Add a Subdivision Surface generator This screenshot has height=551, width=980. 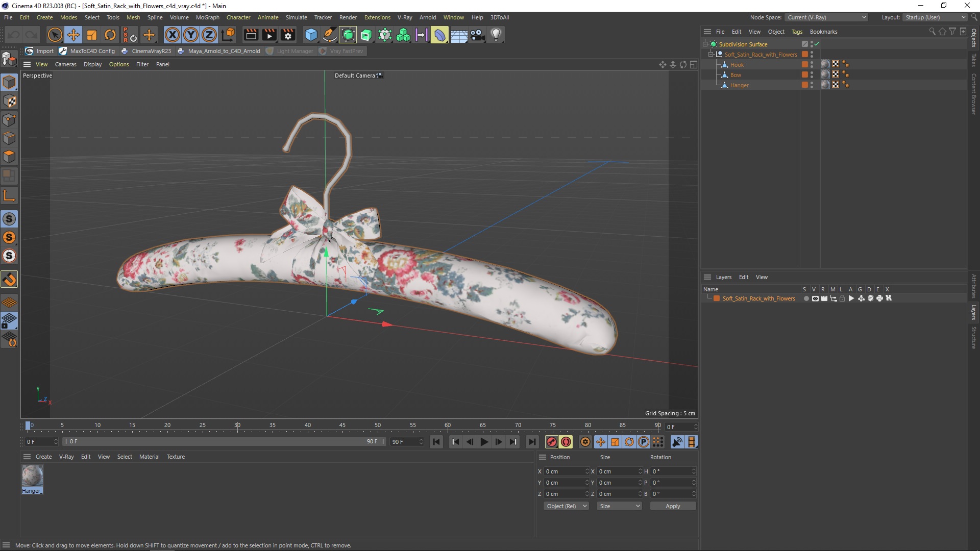coord(348,35)
